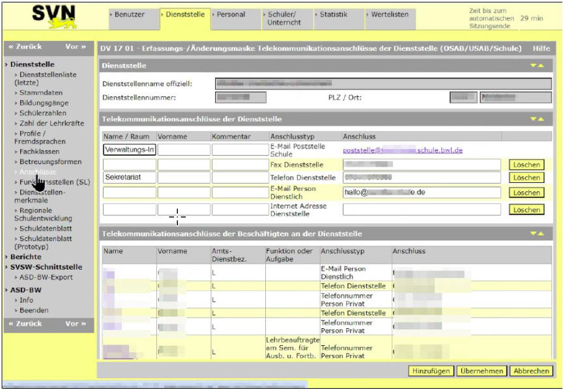This screenshot has width=565, height=392.
Task: Click the Hinzufügen button
Action: pyautogui.click(x=431, y=371)
